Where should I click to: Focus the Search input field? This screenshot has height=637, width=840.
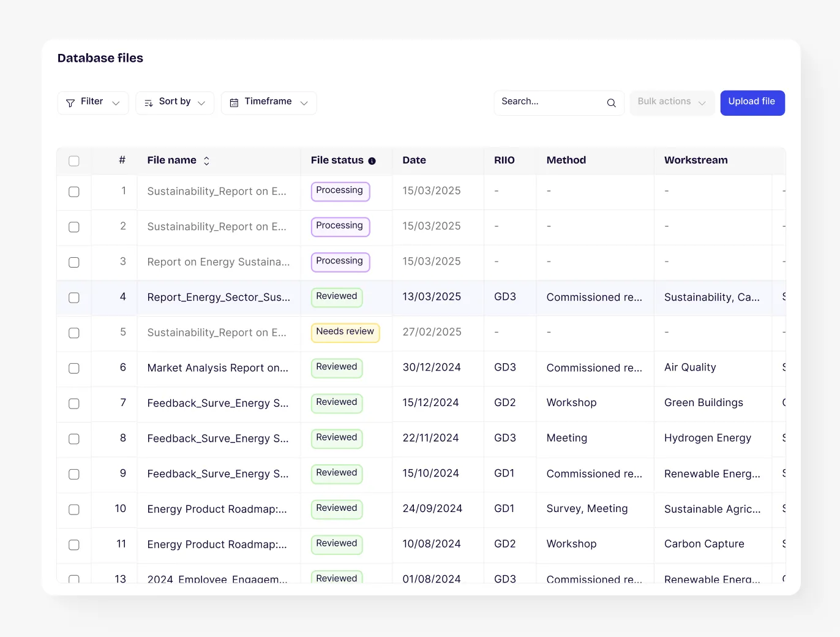pyautogui.click(x=549, y=102)
